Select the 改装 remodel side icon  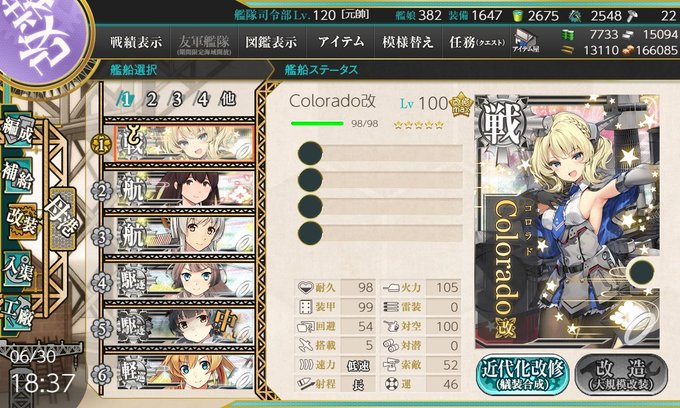coord(23,221)
